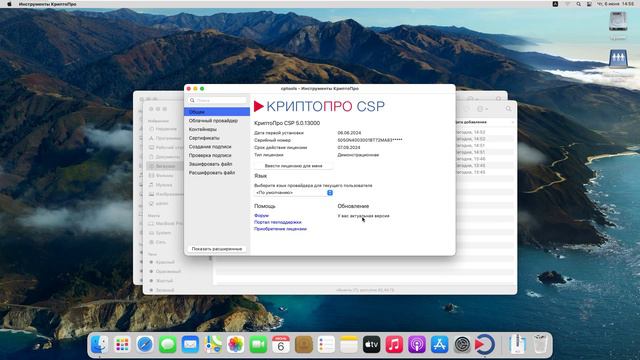Open Downloads stack in dock
The width and height of the screenshot is (640, 360).
[517, 345]
